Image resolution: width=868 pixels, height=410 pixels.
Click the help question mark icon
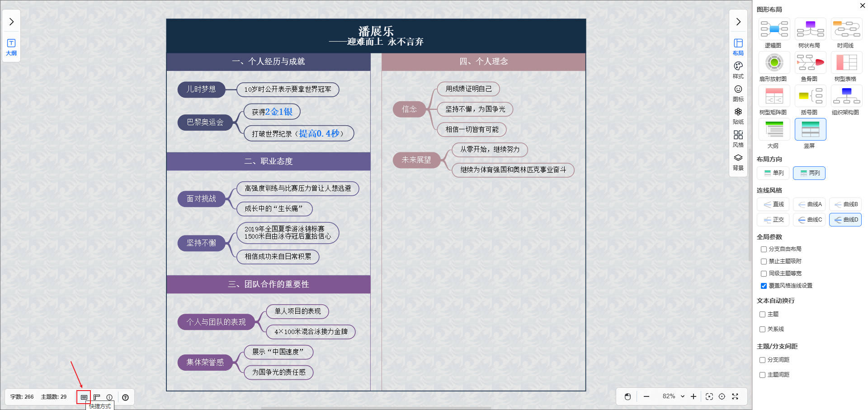(125, 397)
